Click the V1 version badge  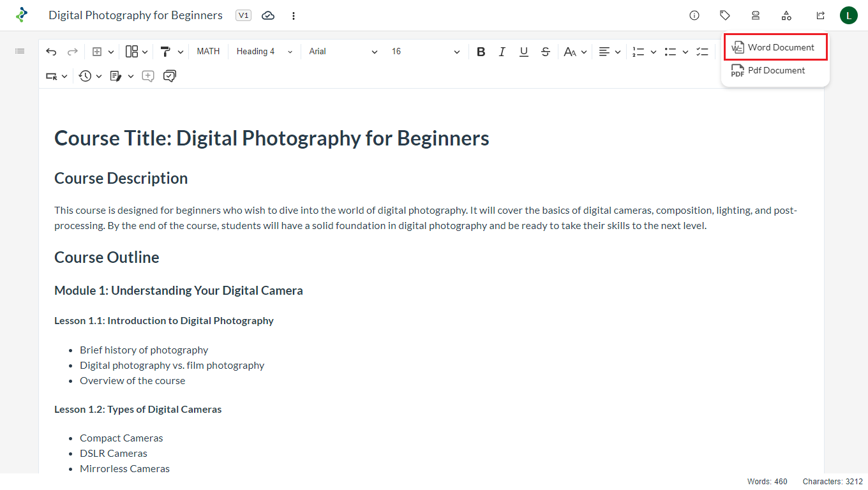(x=243, y=15)
